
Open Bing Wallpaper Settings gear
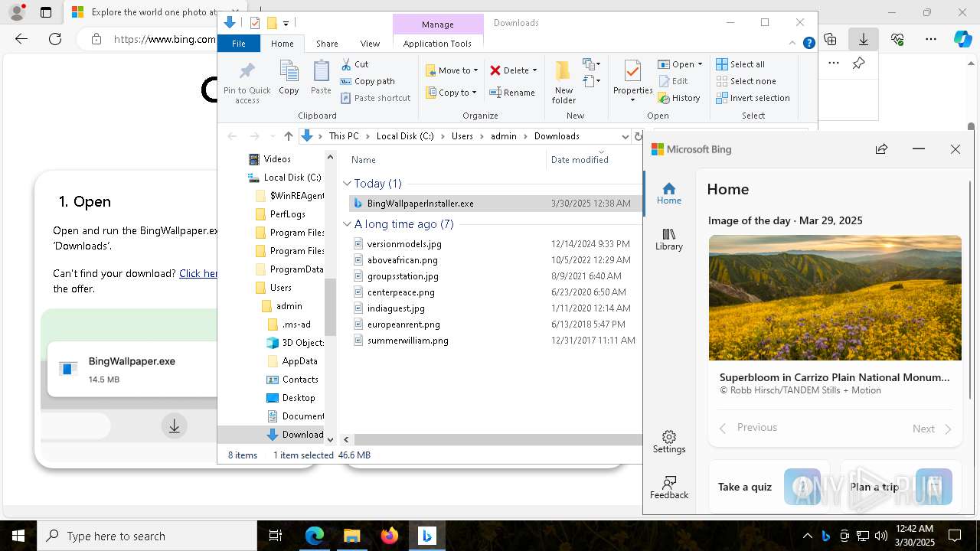pyautogui.click(x=668, y=442)
